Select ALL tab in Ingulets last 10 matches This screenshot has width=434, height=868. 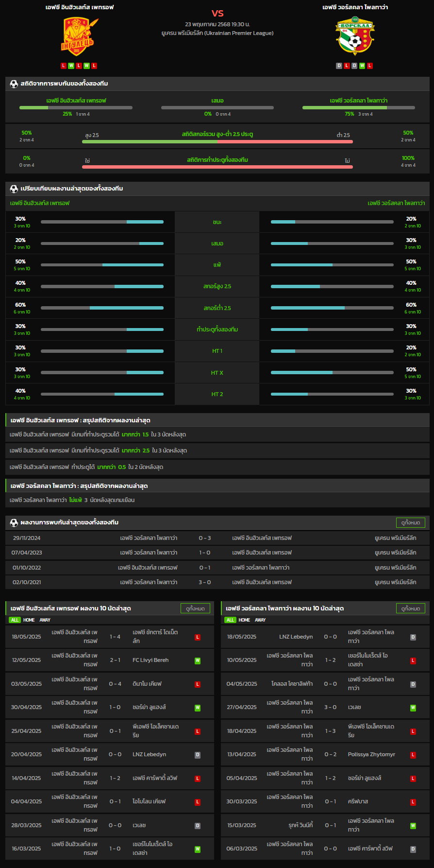tap(15, 620)
